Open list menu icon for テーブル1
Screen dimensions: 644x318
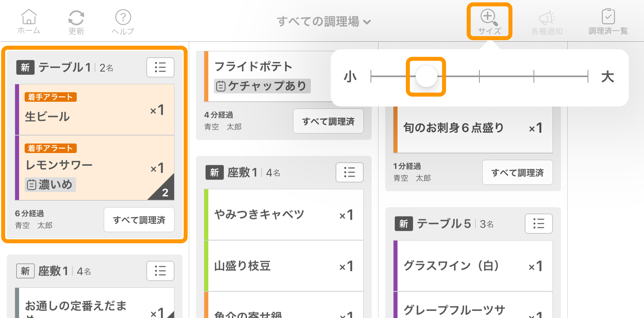pos(160,67)
